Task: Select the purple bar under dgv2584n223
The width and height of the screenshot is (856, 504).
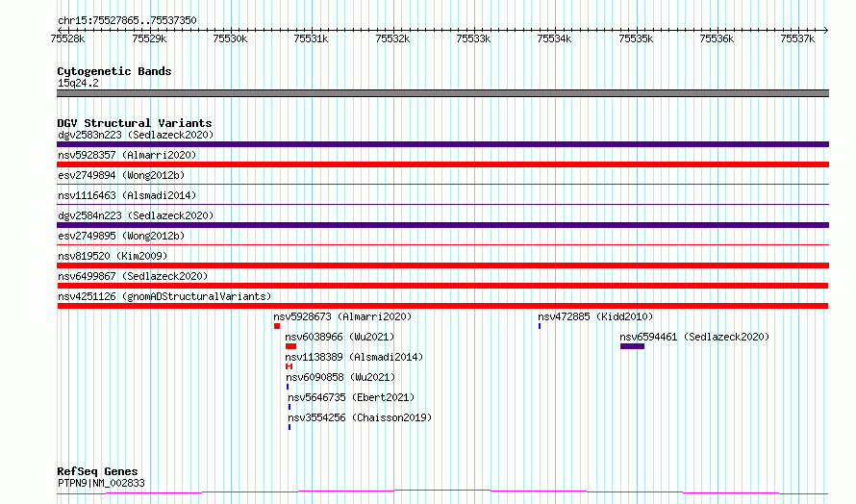Action: 442,225
